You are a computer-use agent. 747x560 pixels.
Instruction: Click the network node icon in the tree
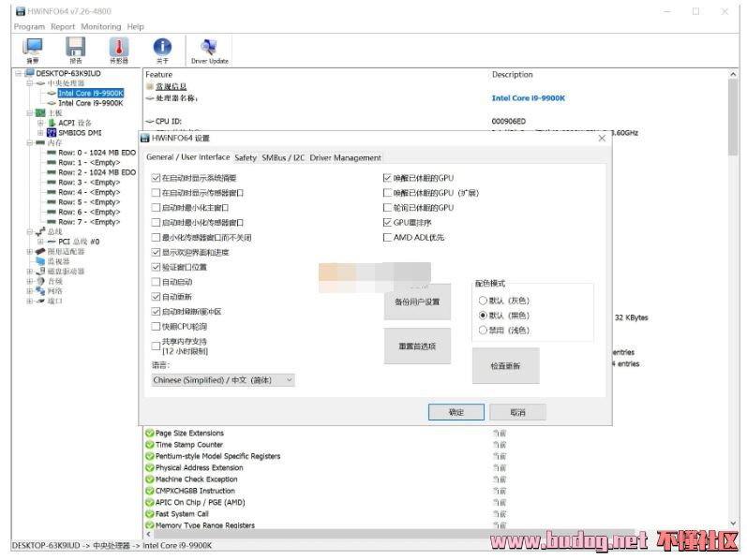40,291
